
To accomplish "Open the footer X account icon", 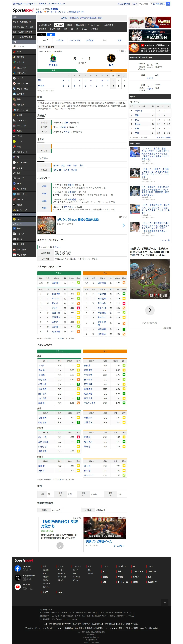I will click(18, 578).
